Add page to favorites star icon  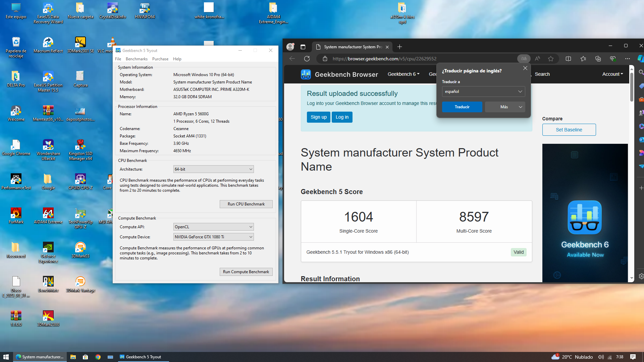(551, 59)
